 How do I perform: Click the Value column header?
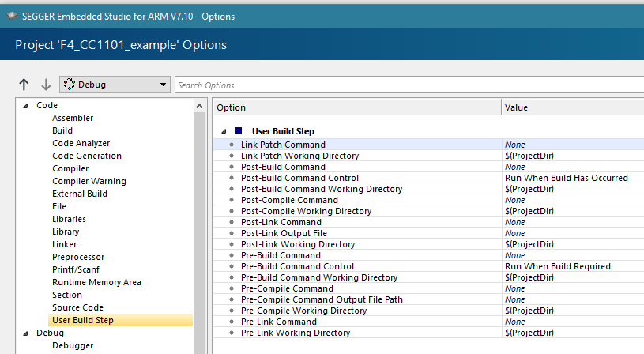pos(573,107)
